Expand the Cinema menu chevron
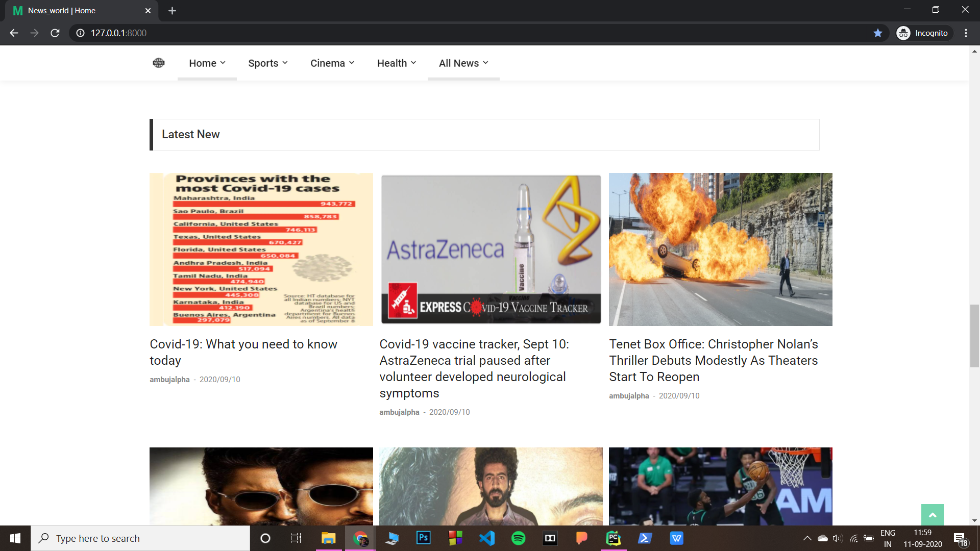 point(352,63)
